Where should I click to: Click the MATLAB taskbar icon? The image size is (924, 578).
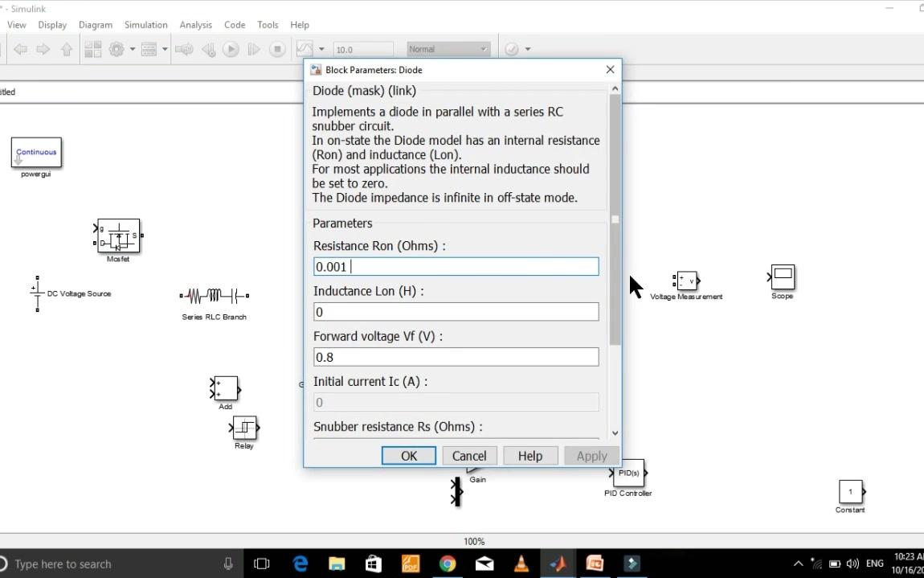pyautogui.click(x=558, y=564)
